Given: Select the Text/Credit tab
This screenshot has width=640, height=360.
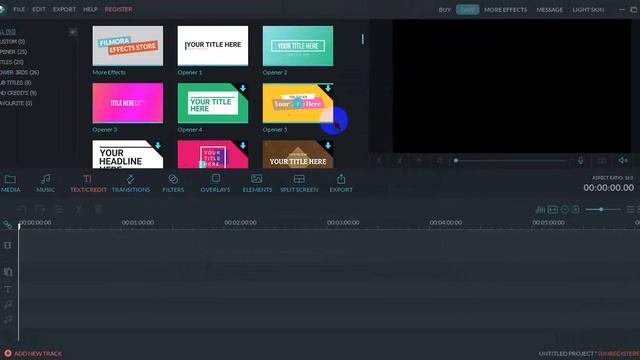Looking at the screenshot, I should [x=88, y=183].
